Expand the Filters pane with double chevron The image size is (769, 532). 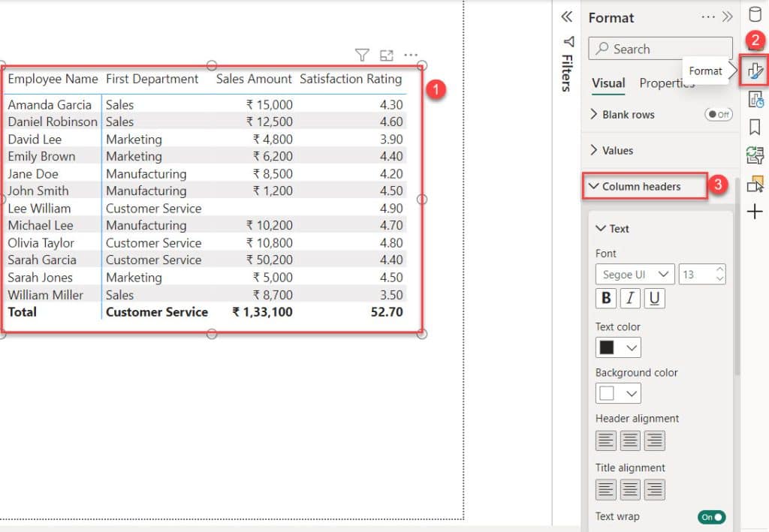pos(566,17)
